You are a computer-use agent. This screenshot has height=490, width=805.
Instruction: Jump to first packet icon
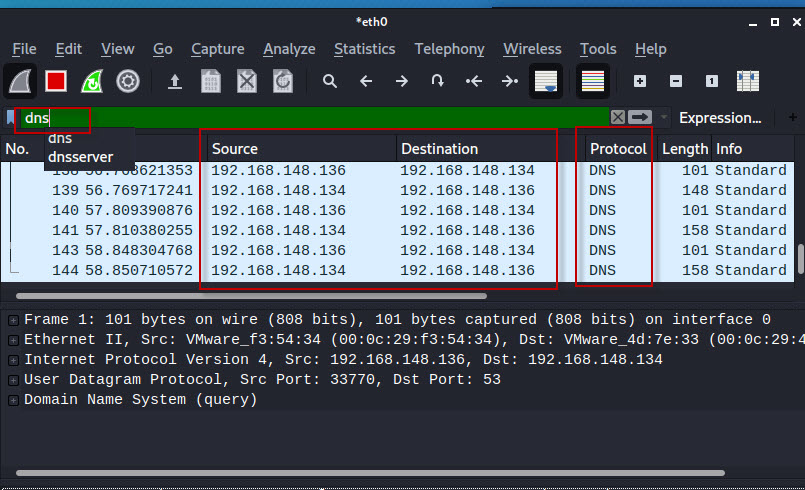[473, 81]
